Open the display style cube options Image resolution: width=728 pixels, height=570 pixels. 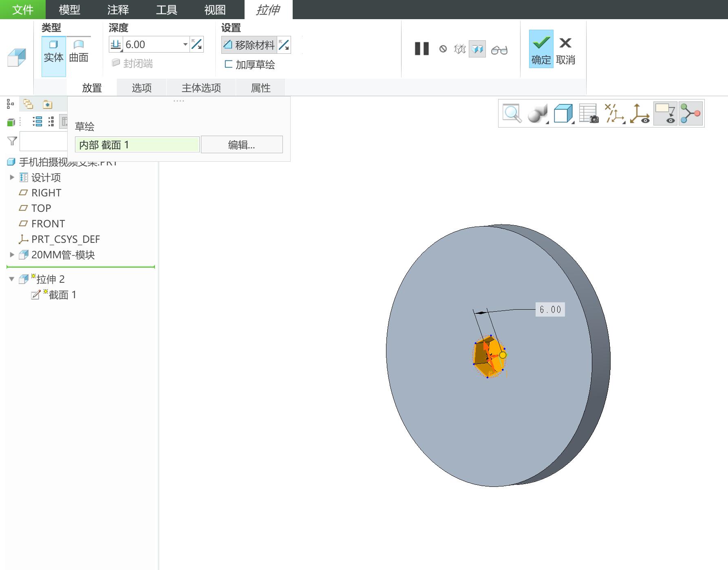(564, 114)
